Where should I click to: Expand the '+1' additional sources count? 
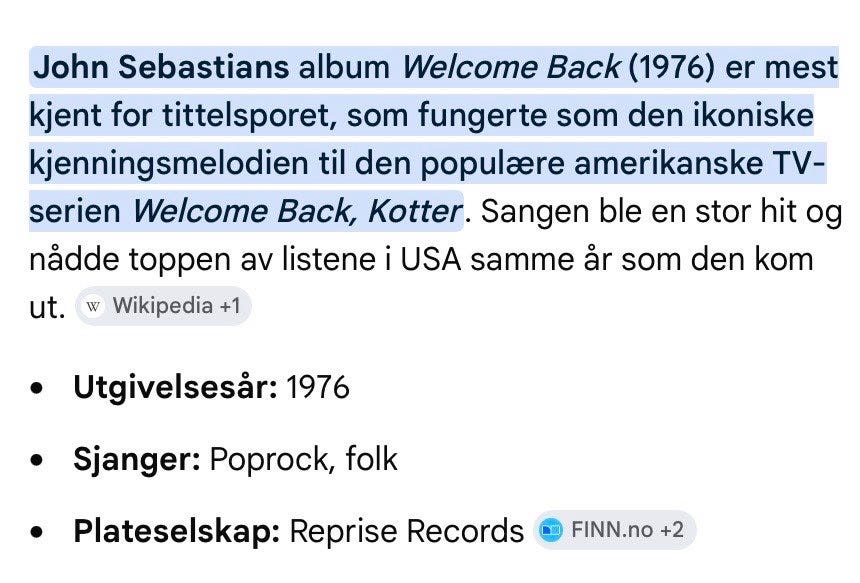(230, 306)
